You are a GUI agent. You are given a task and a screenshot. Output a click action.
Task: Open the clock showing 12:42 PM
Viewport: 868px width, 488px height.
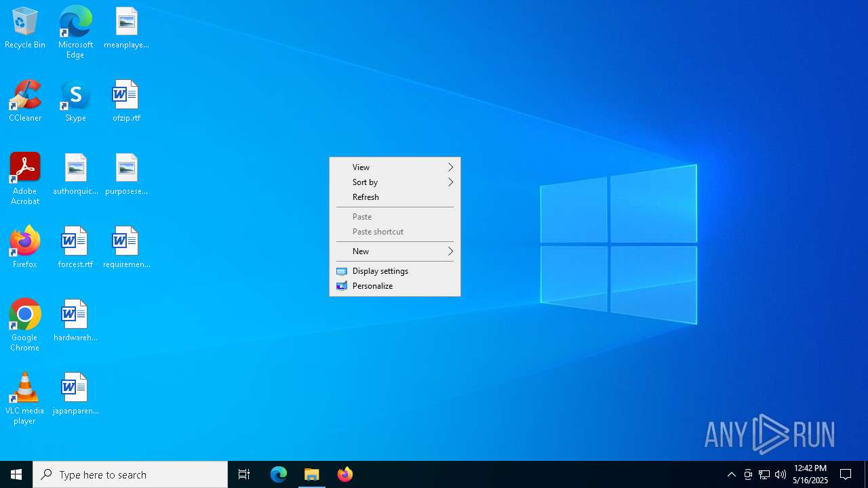point(810,474)
